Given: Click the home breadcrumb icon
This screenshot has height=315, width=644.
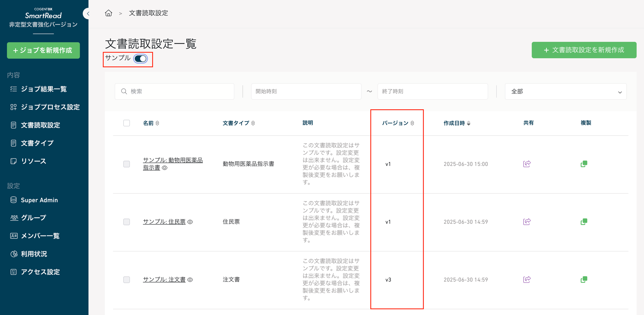Looking at the screenshot, I should click(108, 13).
